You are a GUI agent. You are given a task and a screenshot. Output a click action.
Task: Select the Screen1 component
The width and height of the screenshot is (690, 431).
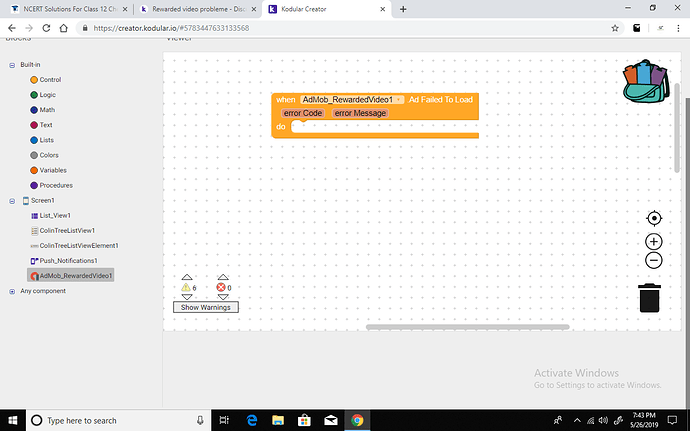tap(39, 200)
